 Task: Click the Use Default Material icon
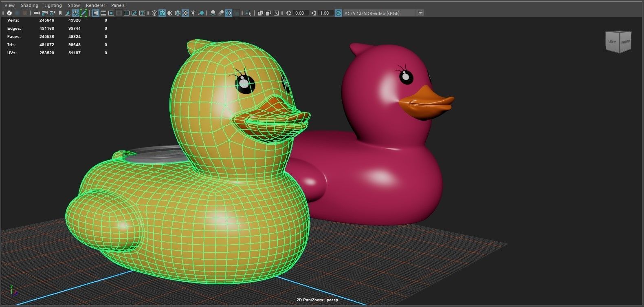pyautogui.click(x=170, y=13)
